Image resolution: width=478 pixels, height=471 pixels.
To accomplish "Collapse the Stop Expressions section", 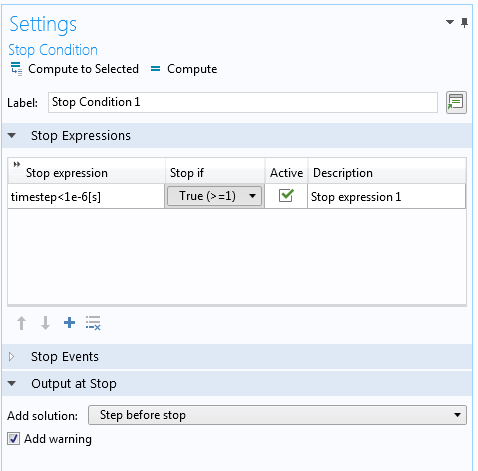I will click(12, 136).
